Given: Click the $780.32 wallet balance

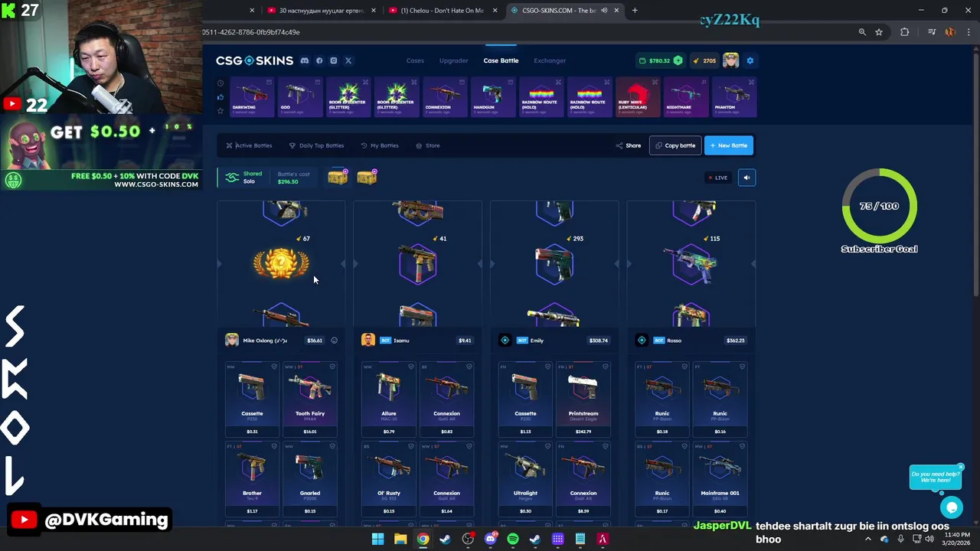Looking at the screenshot, I should coord(660,60).
